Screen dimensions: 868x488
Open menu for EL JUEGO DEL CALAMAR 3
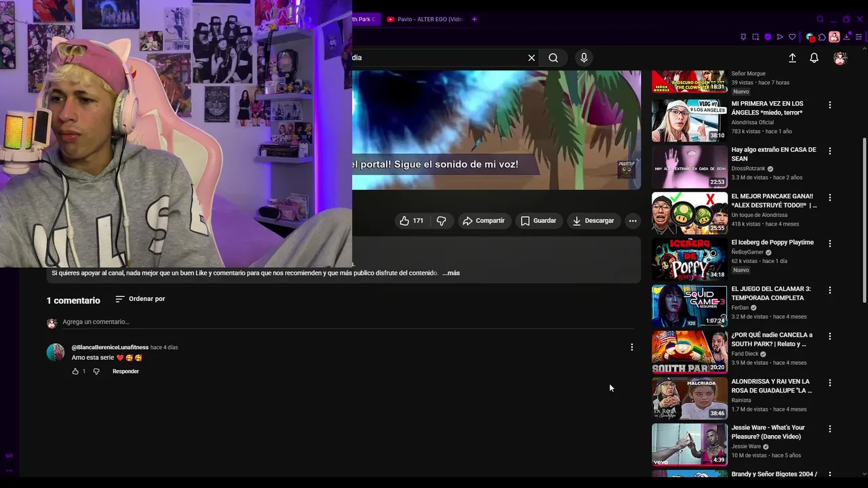click(829, 290)
